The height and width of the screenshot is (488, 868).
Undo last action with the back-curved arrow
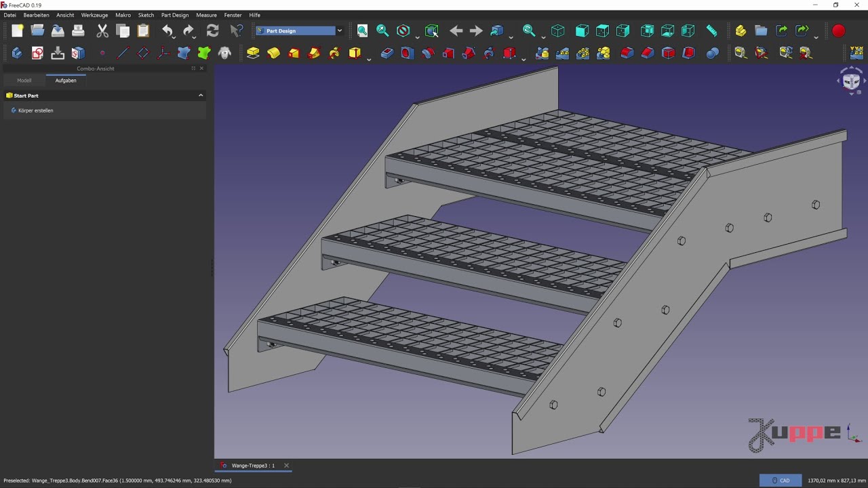tap(167, 30)
